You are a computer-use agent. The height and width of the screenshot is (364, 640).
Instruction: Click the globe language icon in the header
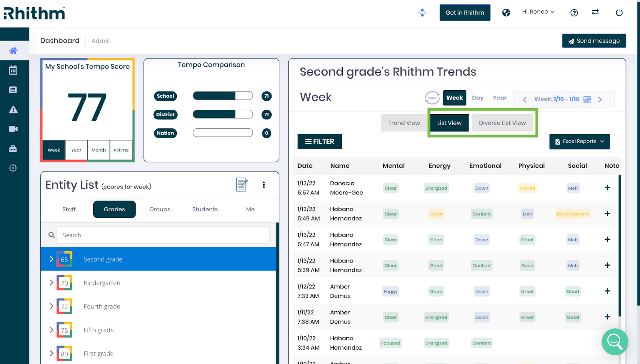click(506, 12)
